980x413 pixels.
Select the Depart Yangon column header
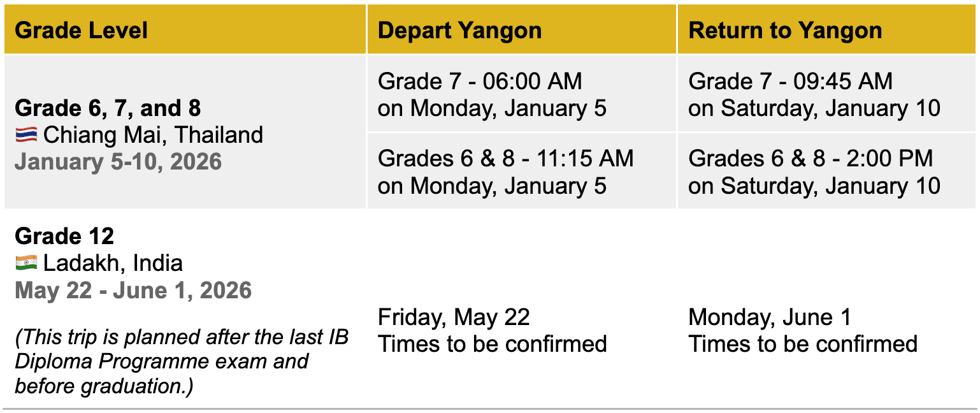[459, 30]
